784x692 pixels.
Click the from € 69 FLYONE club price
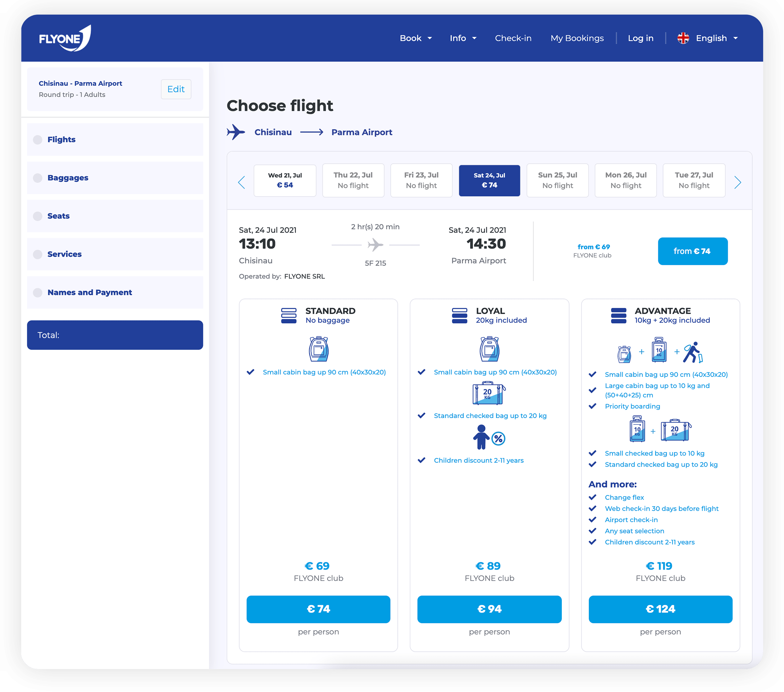click(x=593, y=251)
